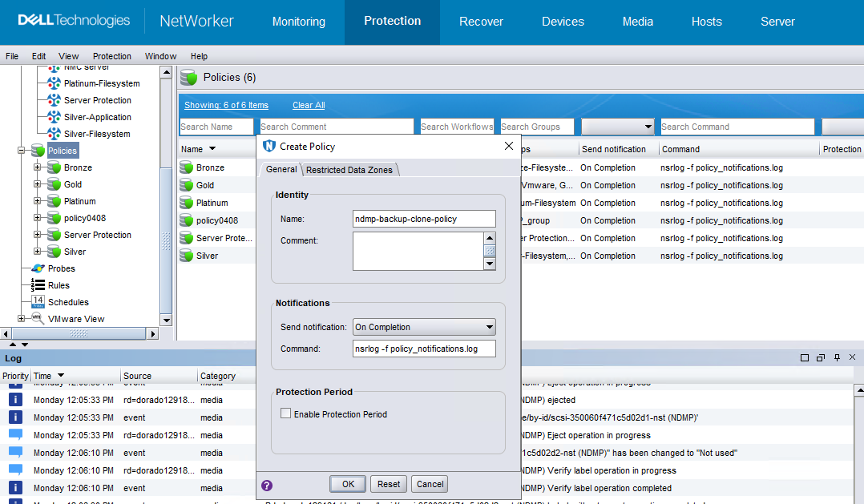
Task: Select the Server Protection policy in tree
Action: point(98,235)
